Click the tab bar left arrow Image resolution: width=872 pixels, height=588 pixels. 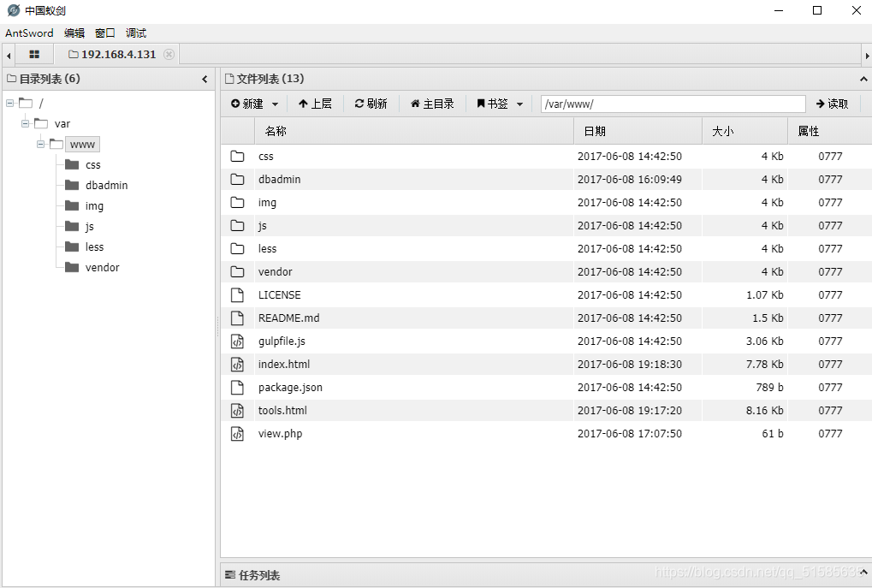click(9, 55)
